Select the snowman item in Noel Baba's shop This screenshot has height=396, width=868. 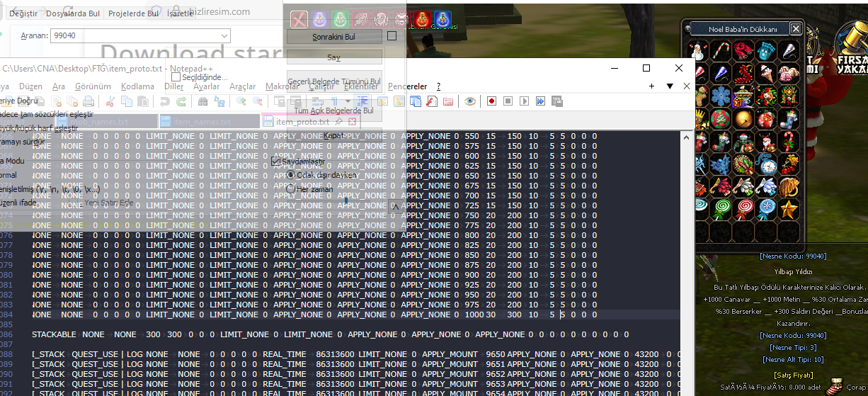[697, 51]
